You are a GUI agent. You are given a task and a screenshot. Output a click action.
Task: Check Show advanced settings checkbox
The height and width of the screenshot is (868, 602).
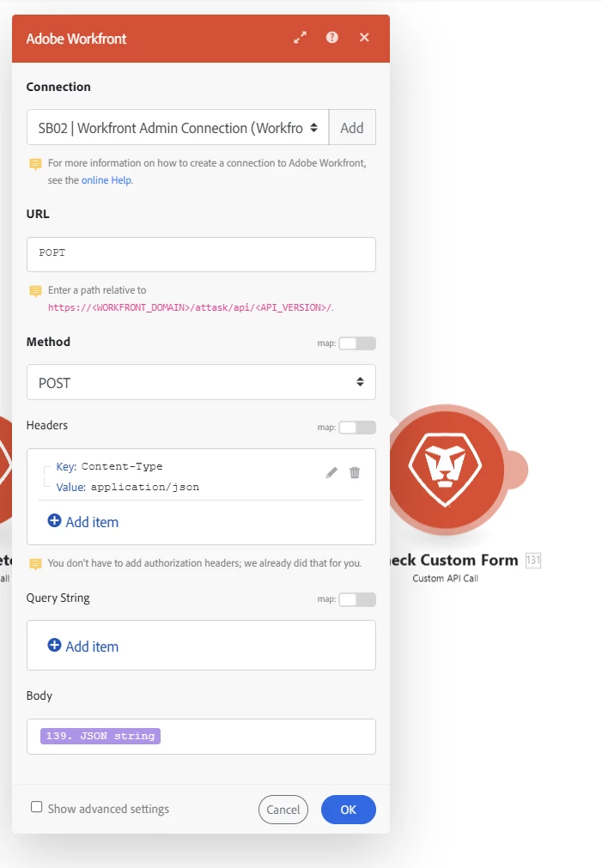(37, 806)
